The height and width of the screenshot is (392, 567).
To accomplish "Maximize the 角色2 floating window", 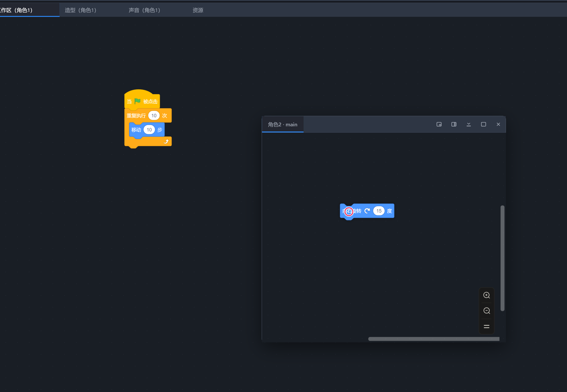I will point(483,124).
